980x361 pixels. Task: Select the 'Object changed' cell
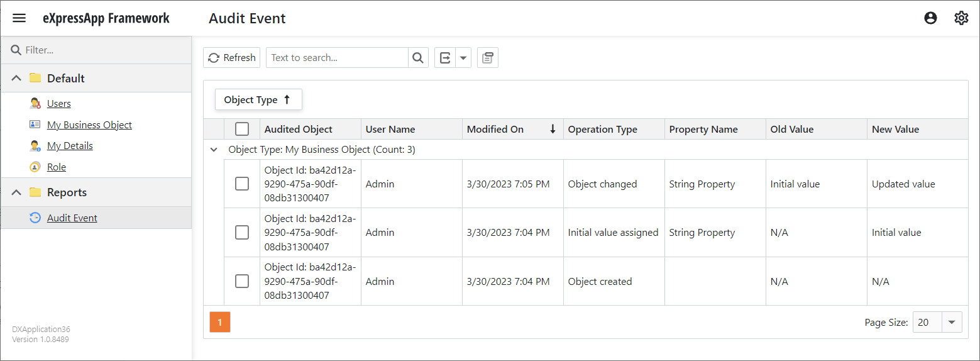pos(614,184)
